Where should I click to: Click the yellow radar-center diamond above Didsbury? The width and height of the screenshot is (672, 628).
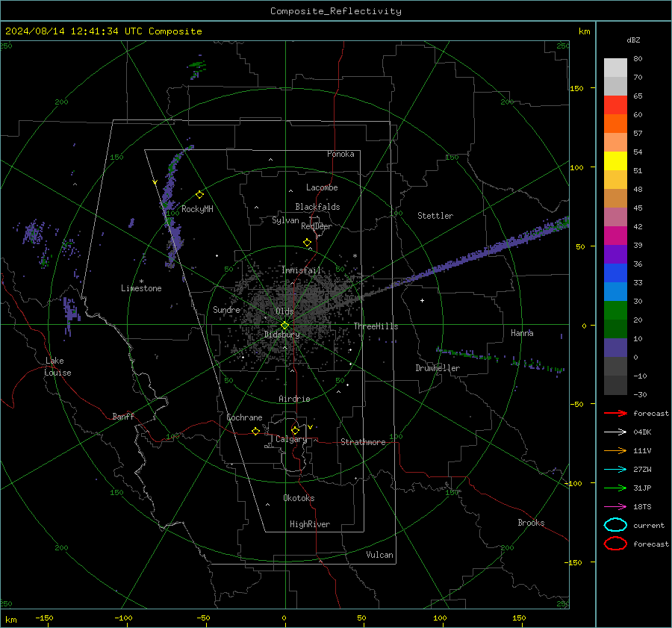(284, 326)
